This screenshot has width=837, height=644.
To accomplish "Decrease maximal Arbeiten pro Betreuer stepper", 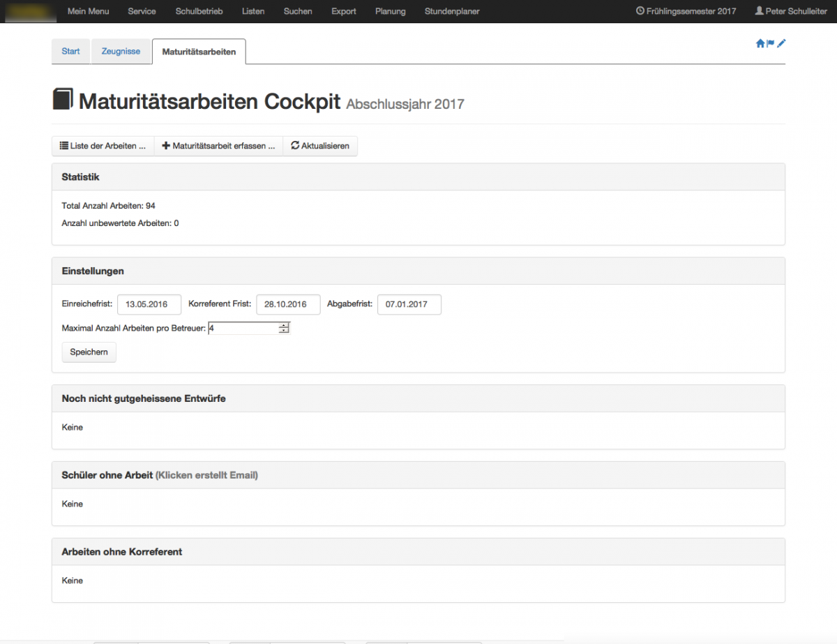I will [x=284, y=331].
